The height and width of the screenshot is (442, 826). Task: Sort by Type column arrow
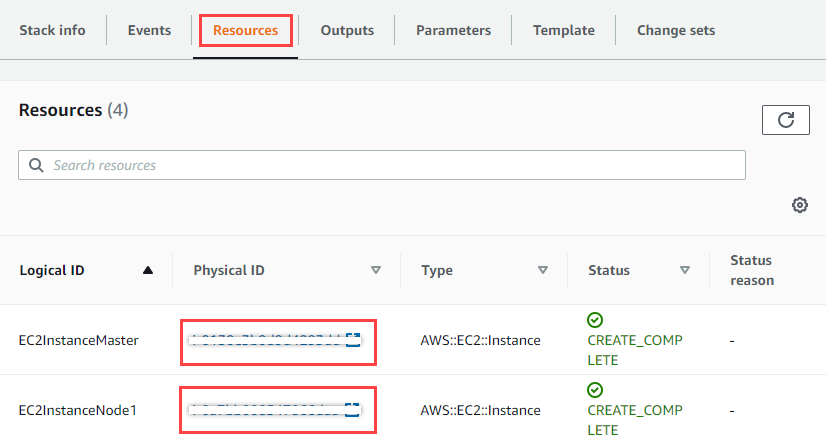coord(543,270)
